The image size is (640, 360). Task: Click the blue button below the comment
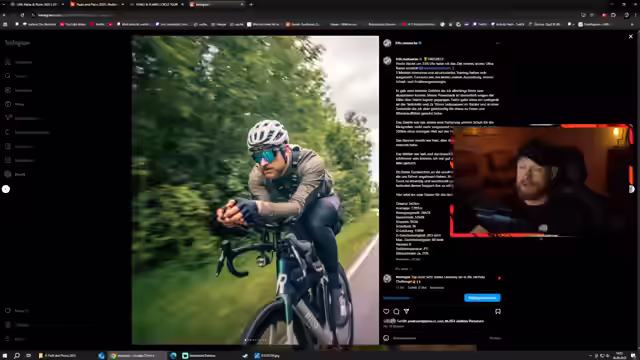(x=482, y=298)
